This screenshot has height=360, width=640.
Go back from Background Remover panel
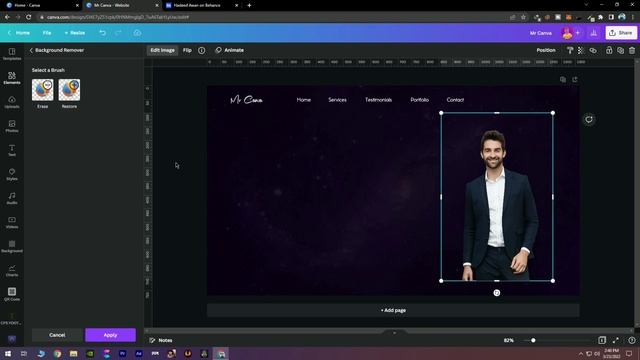[31, 50]
